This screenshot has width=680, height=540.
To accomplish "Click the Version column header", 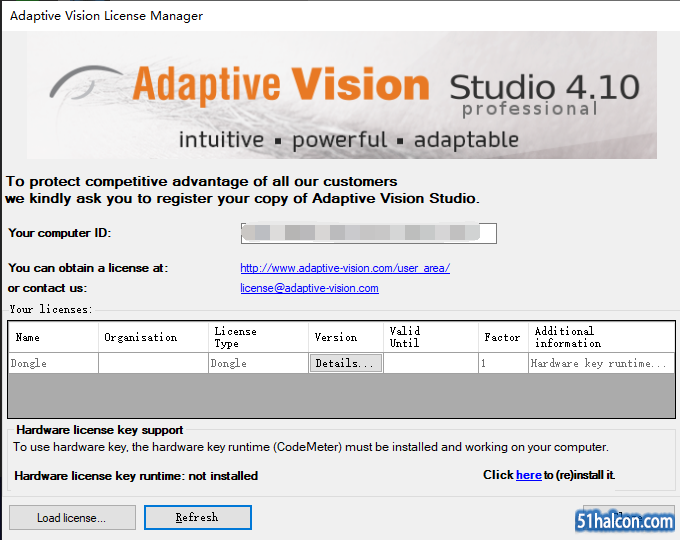I will (x=345, y=337).
